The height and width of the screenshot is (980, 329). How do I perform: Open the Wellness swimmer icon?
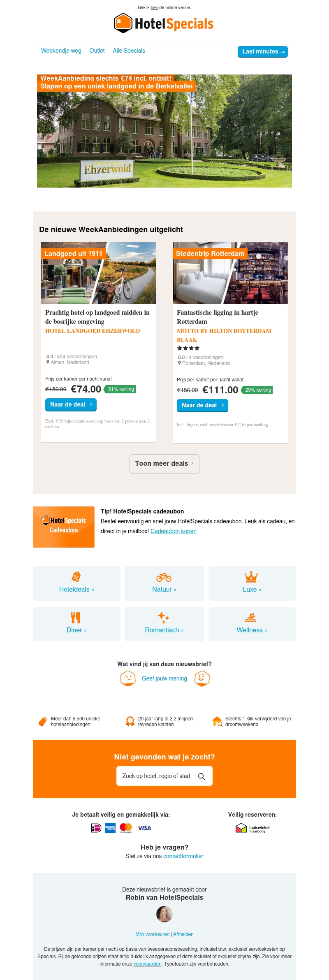(250, 618)
